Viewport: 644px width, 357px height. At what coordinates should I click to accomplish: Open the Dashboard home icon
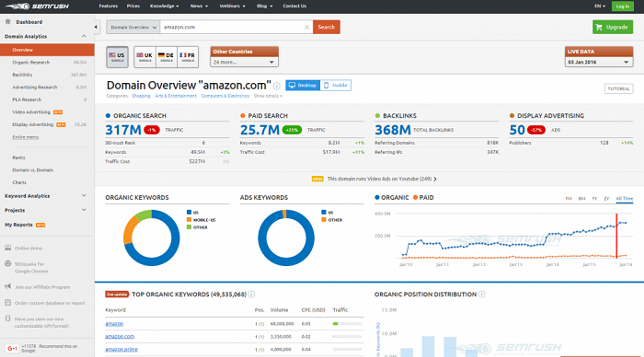8,21
